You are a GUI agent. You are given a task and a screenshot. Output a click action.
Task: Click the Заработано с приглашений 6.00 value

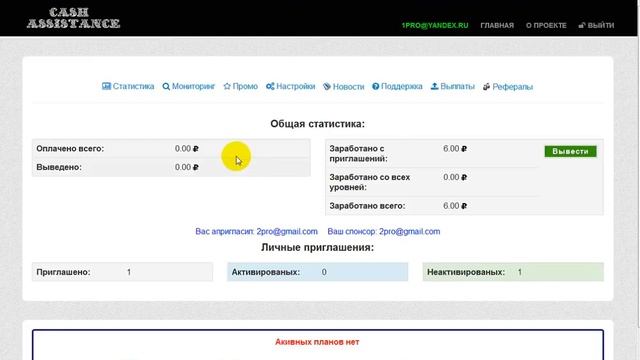[455, 149]
